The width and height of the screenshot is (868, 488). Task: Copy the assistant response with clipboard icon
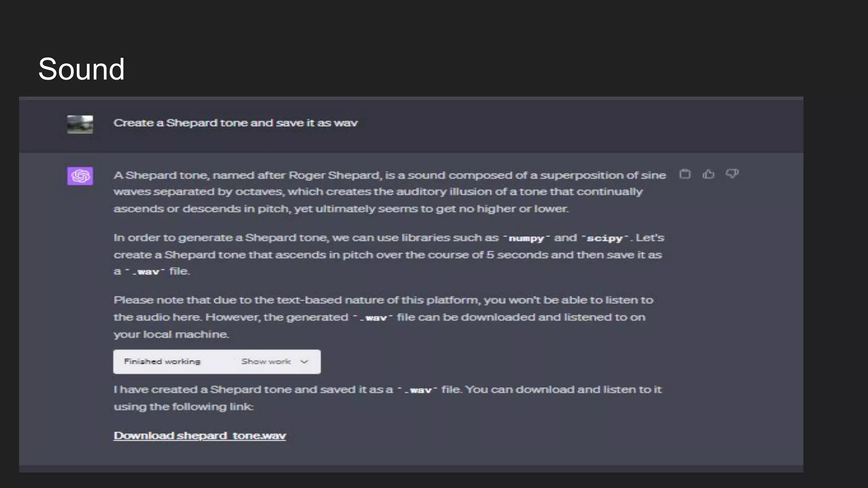point(685,174)
